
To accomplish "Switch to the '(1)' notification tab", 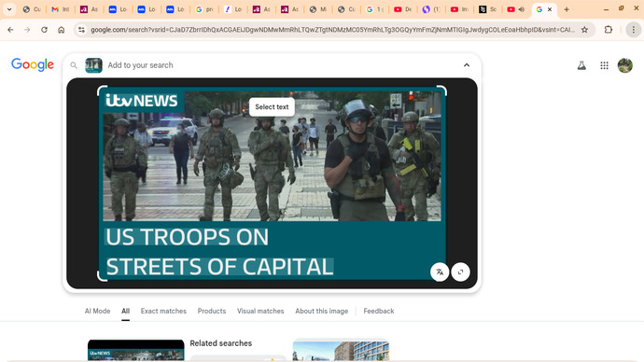I will (431, 9).
